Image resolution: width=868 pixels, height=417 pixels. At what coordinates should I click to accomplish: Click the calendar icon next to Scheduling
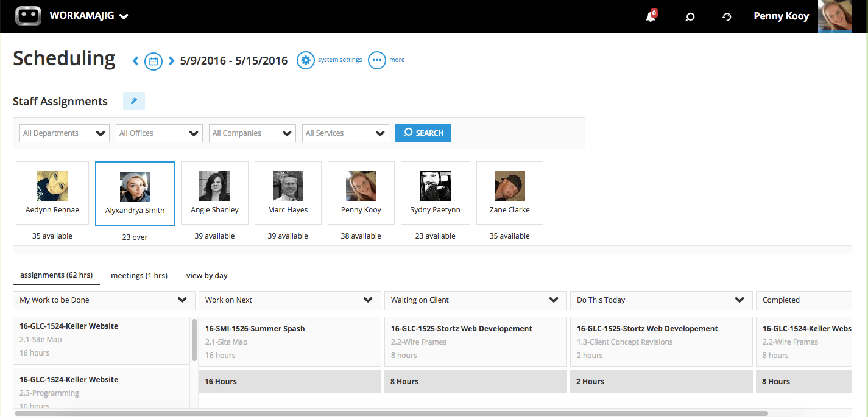click(153, 60)
